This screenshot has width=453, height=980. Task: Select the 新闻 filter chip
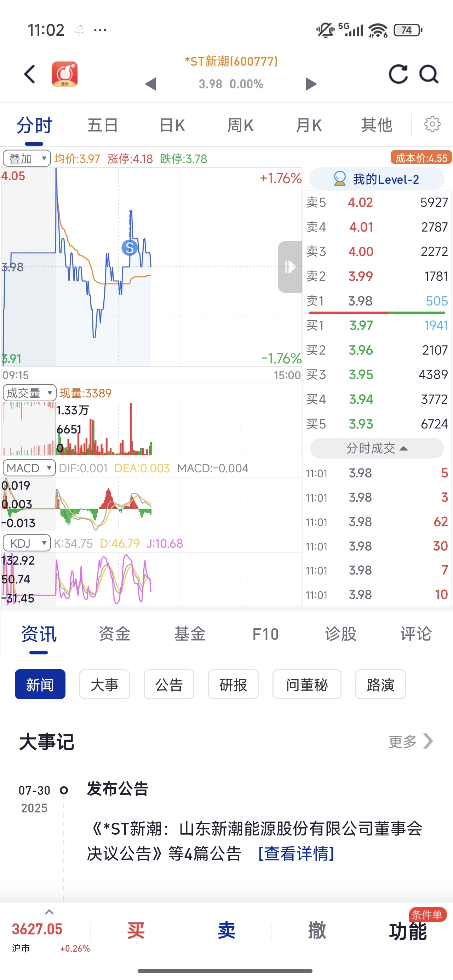(x=40, y=684)
